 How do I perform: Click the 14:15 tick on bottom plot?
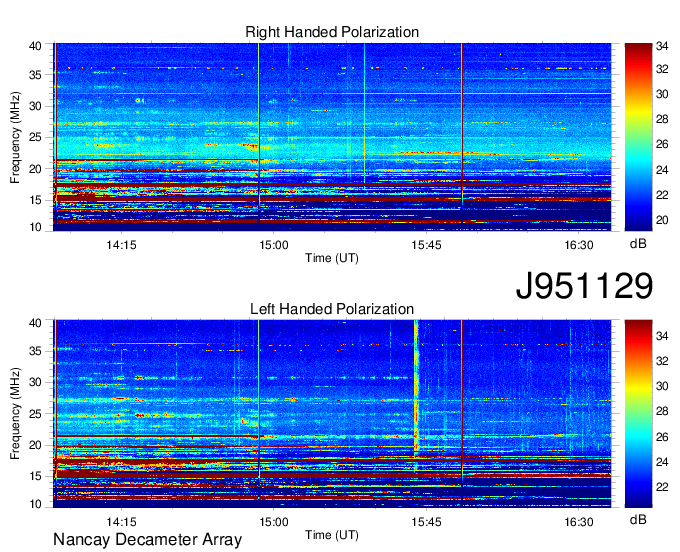coord(121,522)
